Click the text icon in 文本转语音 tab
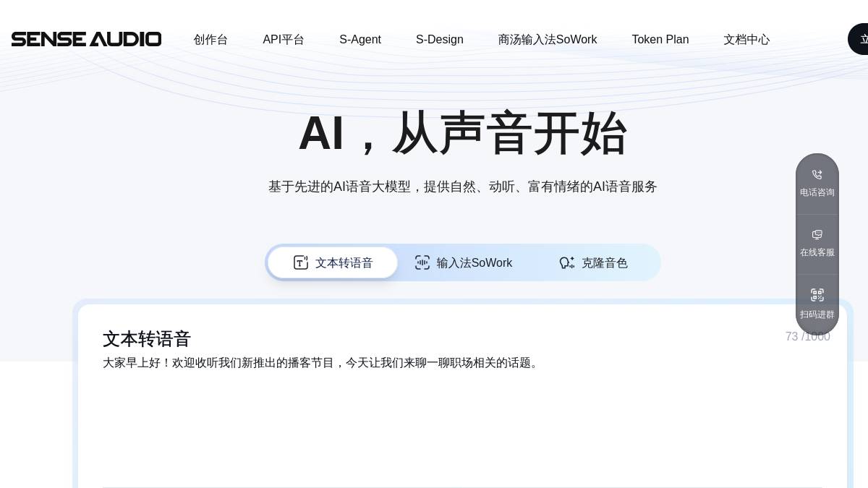Viewport: 868px width, 488px height. point(301,262)
